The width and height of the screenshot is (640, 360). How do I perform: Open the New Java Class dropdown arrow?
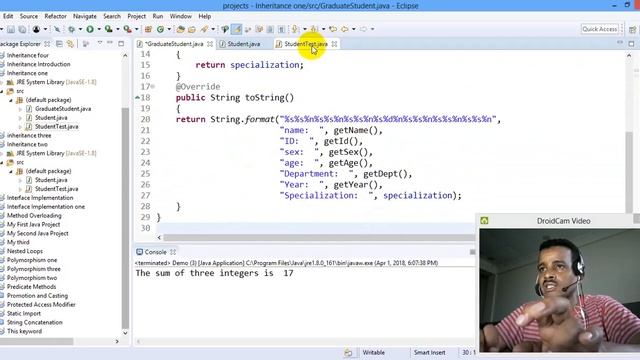pyautogui.click(x=169, y=29)
